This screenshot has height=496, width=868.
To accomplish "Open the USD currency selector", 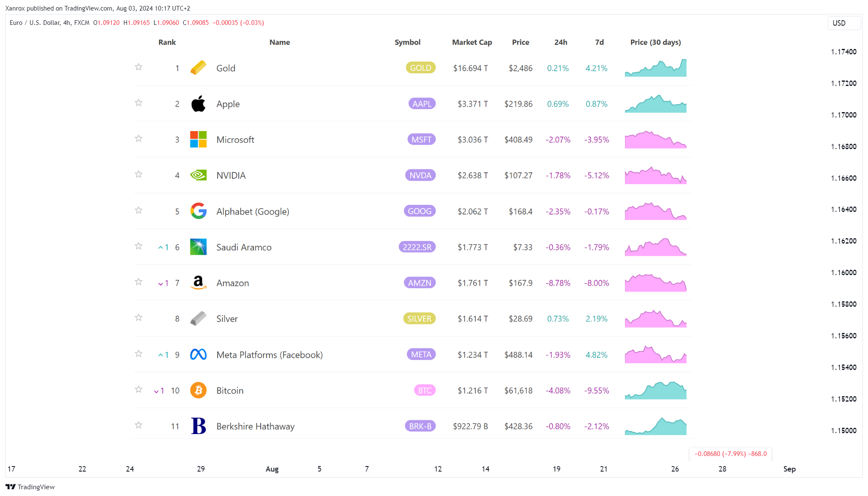I will (x=844, y=23).
